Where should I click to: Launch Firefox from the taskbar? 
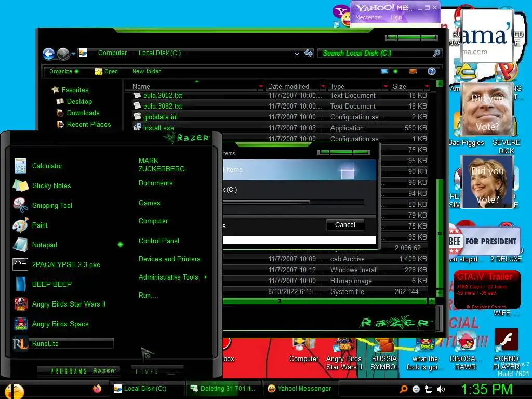click(97, 389)
